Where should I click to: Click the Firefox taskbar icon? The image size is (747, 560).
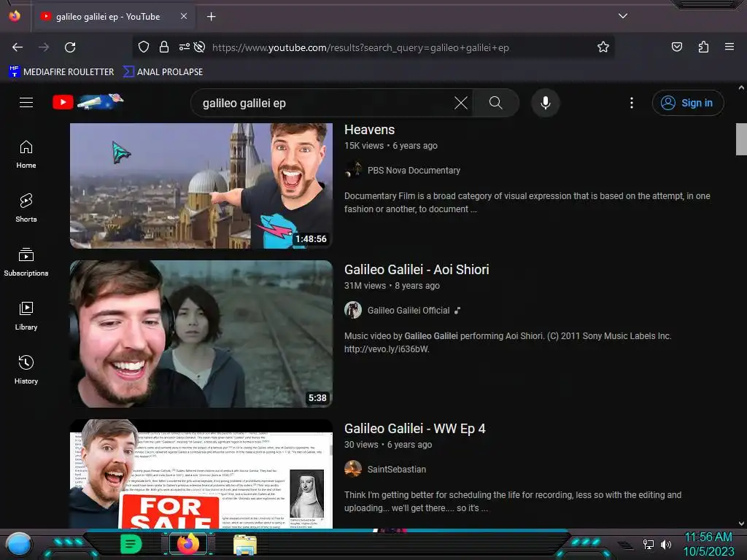[x=188, y=544]
